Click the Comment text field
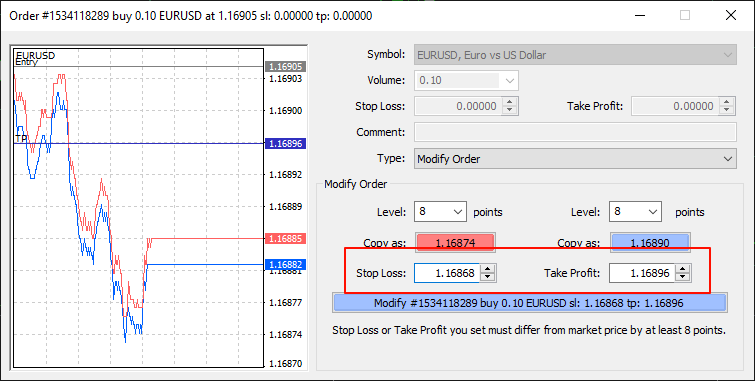This screenshot has width=755, height=381. tap(575, 131)
